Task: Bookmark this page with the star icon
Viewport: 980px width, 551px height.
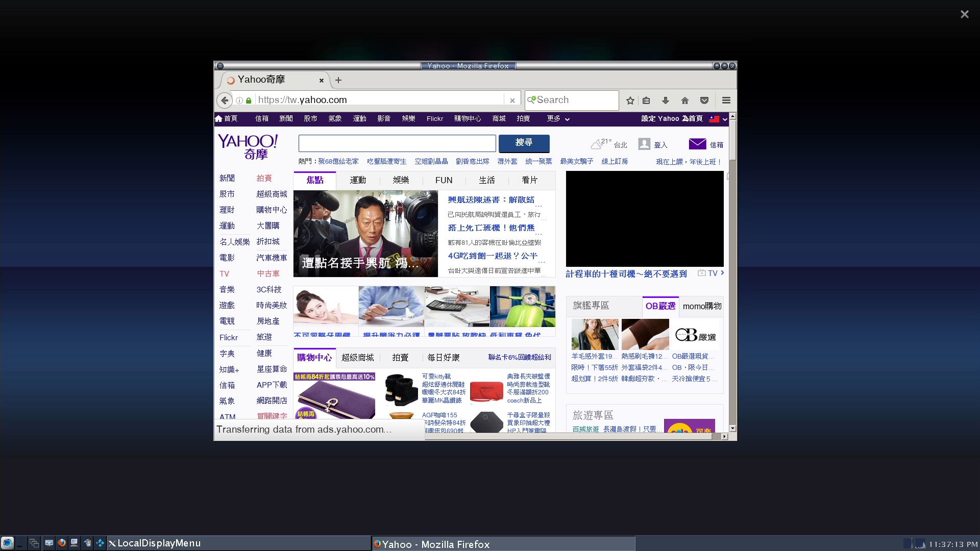Action: click(x=630, y=101)
